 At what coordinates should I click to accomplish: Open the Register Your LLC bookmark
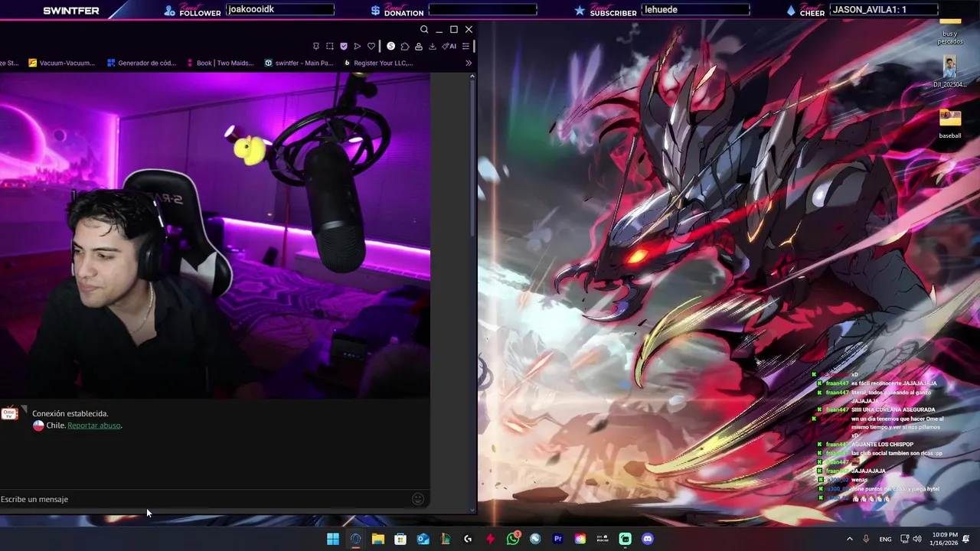click(378, 63)
